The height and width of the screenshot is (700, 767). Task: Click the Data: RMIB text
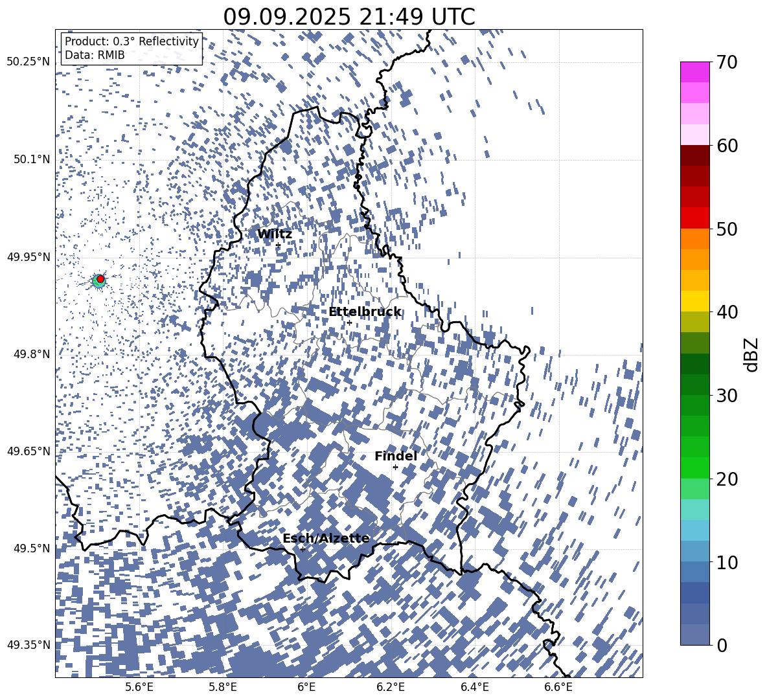[x=95, y=55]
